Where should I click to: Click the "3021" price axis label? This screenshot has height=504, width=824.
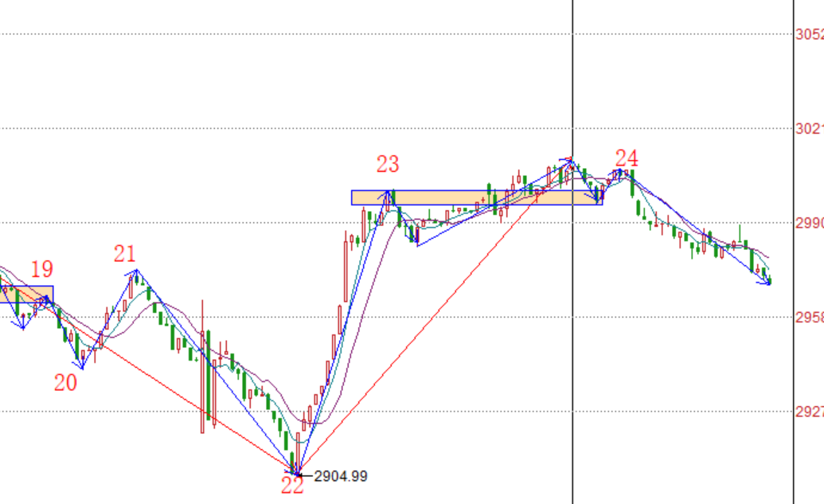810,129
